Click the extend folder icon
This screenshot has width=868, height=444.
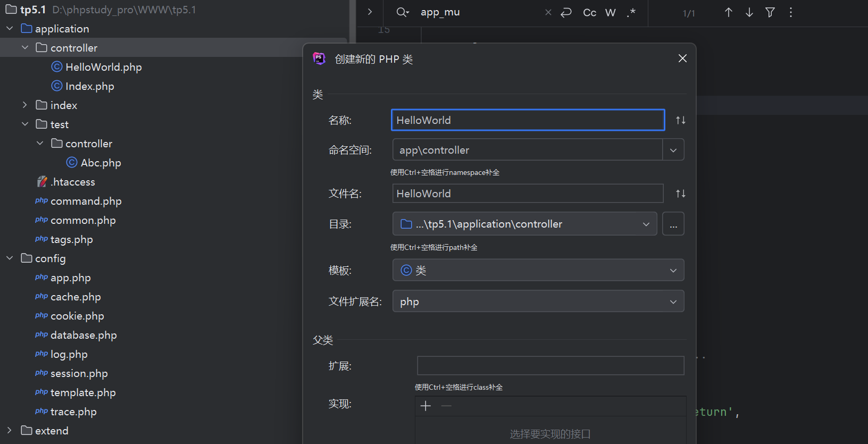point(27,430)
